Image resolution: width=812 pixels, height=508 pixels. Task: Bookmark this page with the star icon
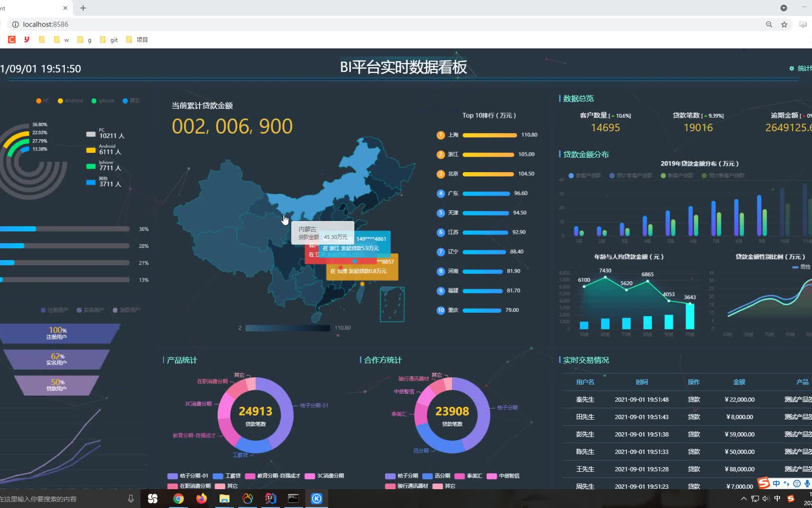[784, 24]
